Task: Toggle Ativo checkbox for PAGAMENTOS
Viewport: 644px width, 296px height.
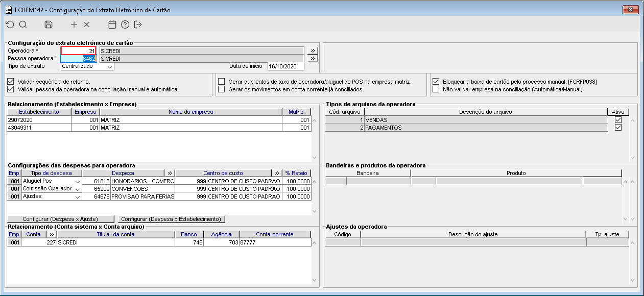Action: [x=618, y=128]
